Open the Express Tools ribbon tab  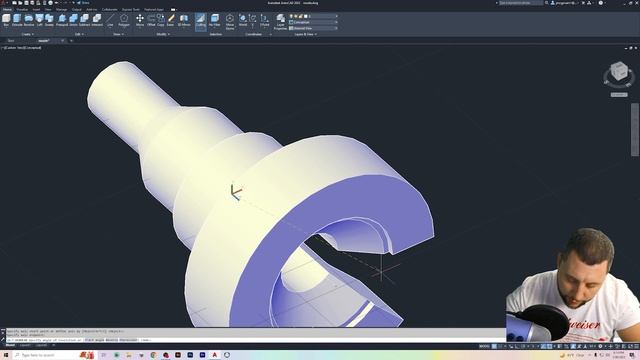tap(131, 9)
